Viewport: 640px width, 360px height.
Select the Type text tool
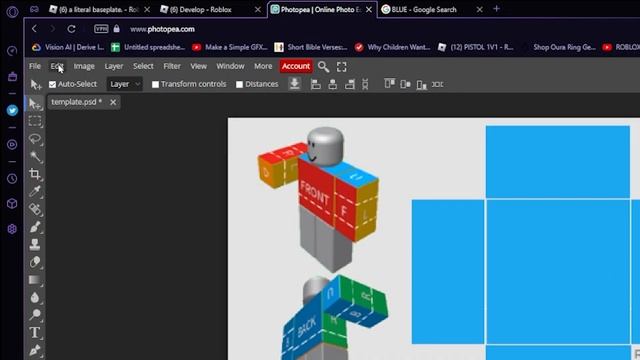pyautogui.click(x=35, y=333)
